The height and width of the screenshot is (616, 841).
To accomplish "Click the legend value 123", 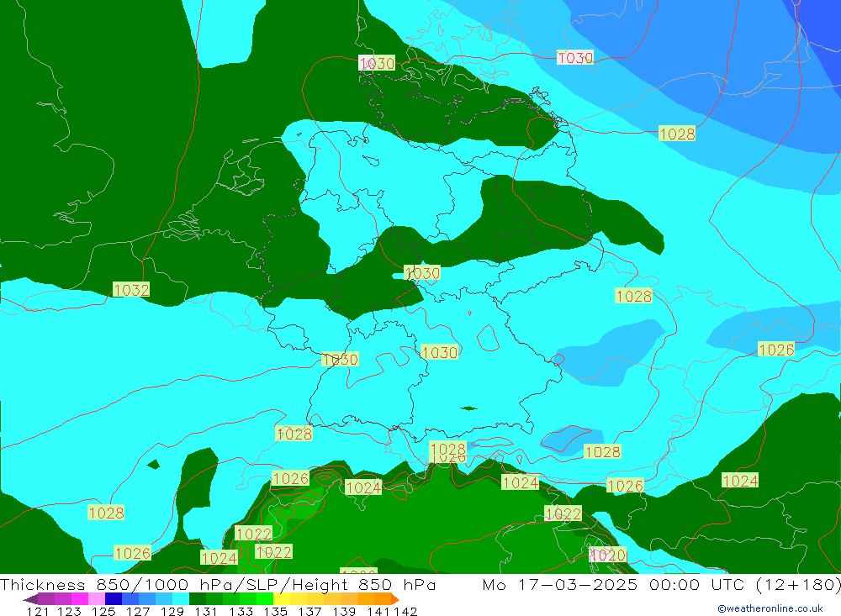I will (69, 611).
